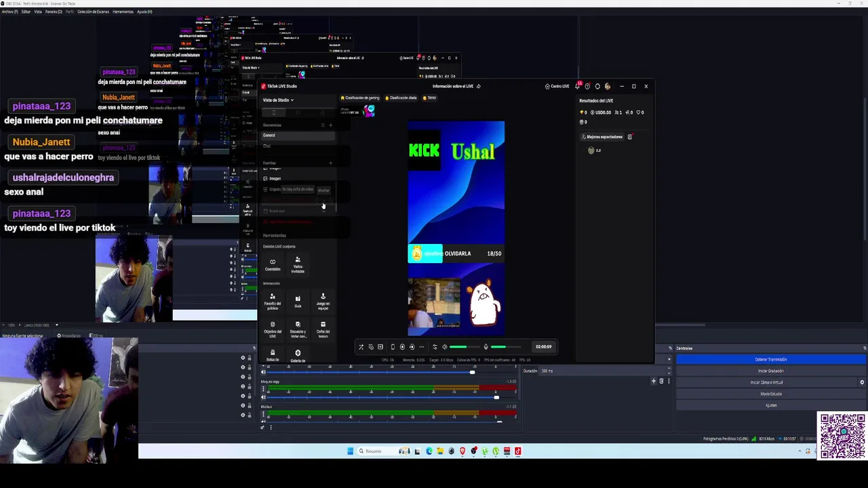Viewport: 868px width, 488px height.
Task: Open Ajustes in OBS controls
Action: [x=771, y=405]
